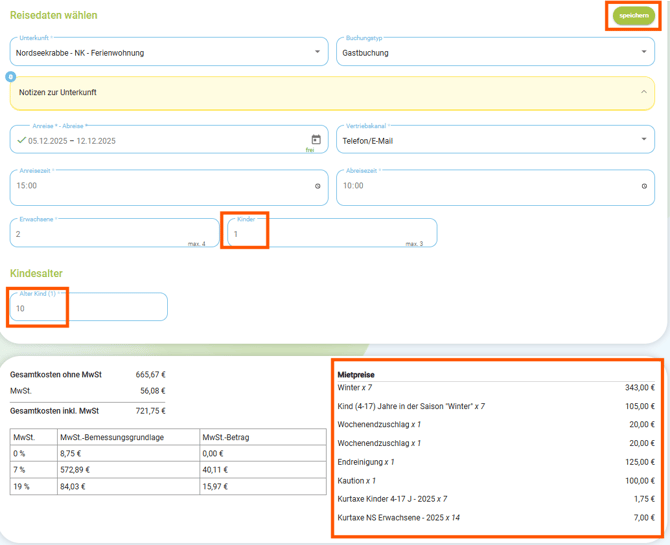
Task: Open the Unterkunft dropdown arrow
Action: point(318,52)
